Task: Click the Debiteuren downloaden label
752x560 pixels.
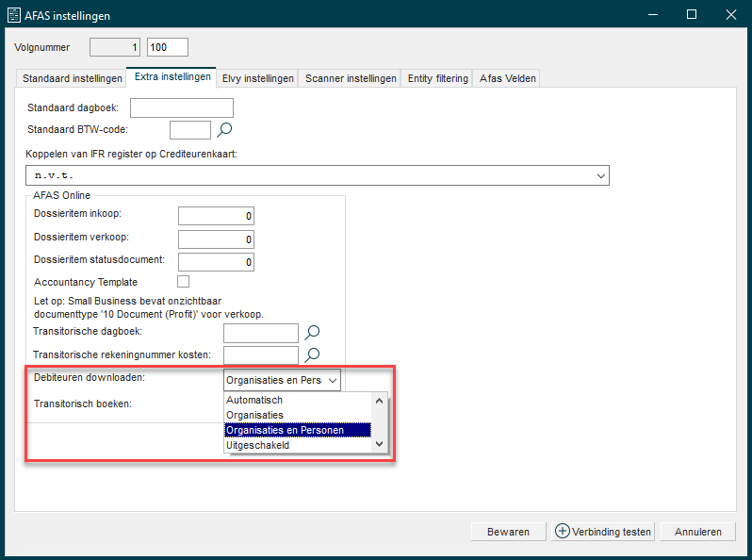Action: [x=90, y=378]
